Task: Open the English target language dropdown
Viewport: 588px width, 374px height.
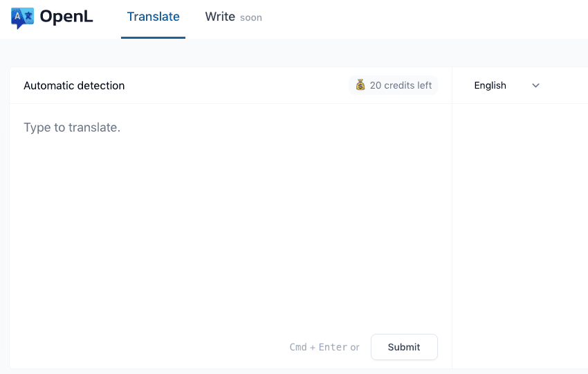Action: (x=490, y=86)
